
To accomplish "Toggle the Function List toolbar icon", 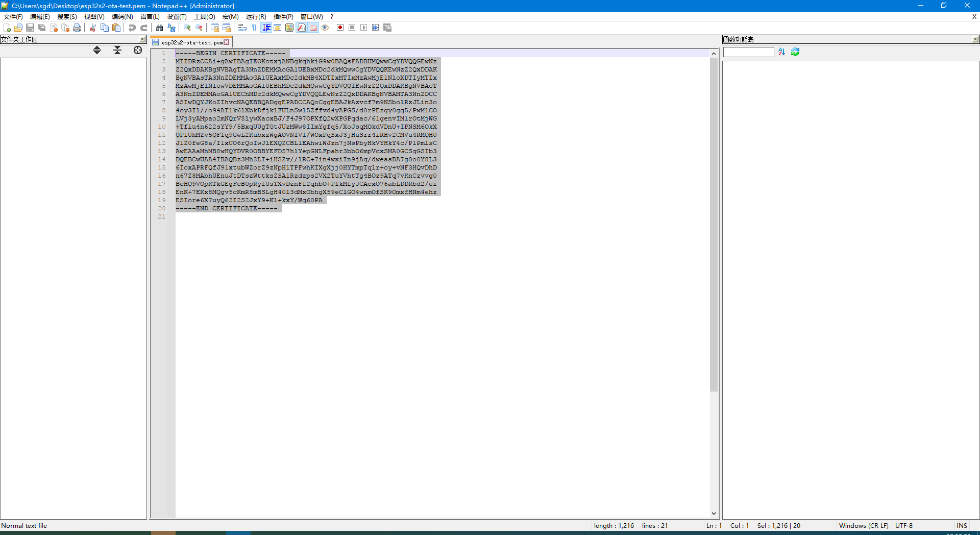I will [x=301, y=28].
